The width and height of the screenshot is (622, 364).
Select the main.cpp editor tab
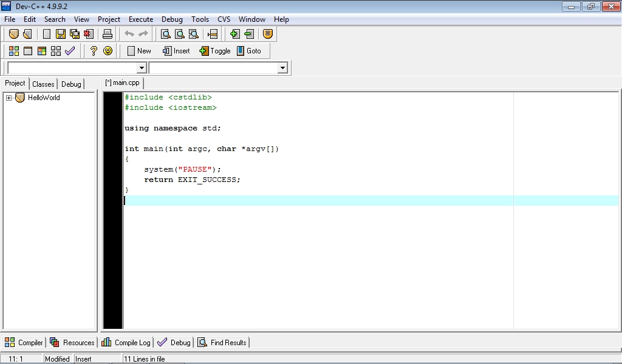[123, 83]
